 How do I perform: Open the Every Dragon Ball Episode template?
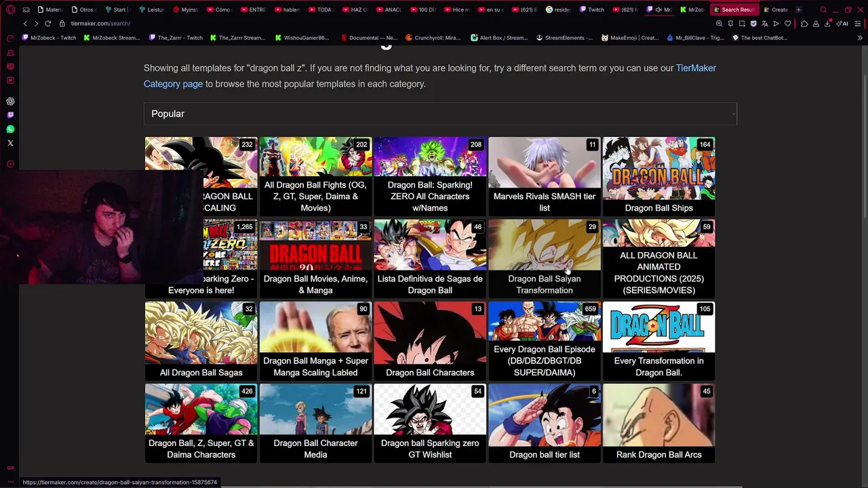pos(545,341)
